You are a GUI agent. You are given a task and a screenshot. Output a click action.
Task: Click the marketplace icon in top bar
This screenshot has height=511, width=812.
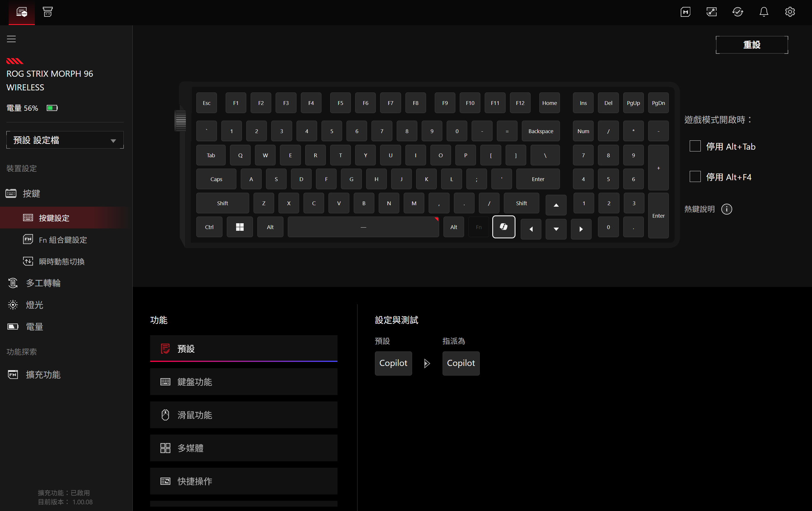click(48, 12)
